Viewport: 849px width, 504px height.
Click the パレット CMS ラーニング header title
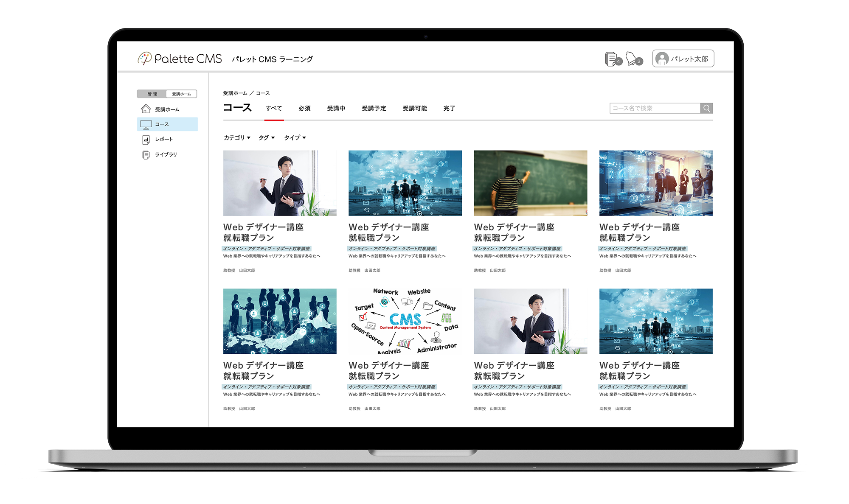(x=273, y=59)
